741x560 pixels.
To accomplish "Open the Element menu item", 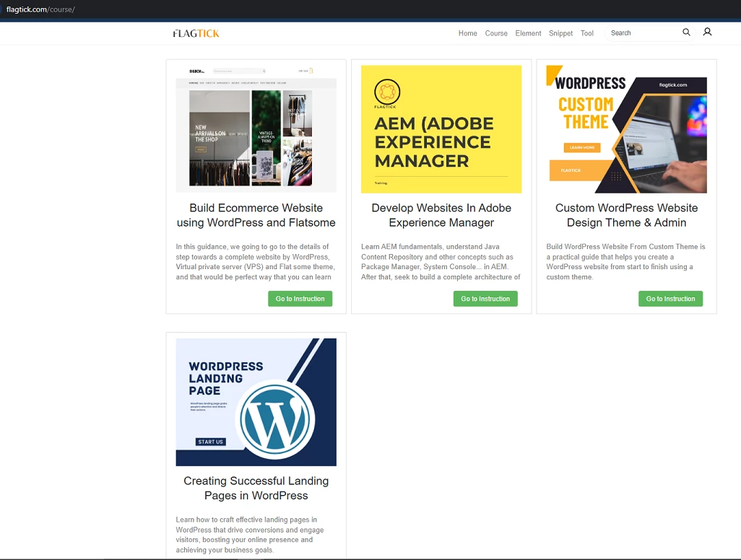I will click(528, 33).
